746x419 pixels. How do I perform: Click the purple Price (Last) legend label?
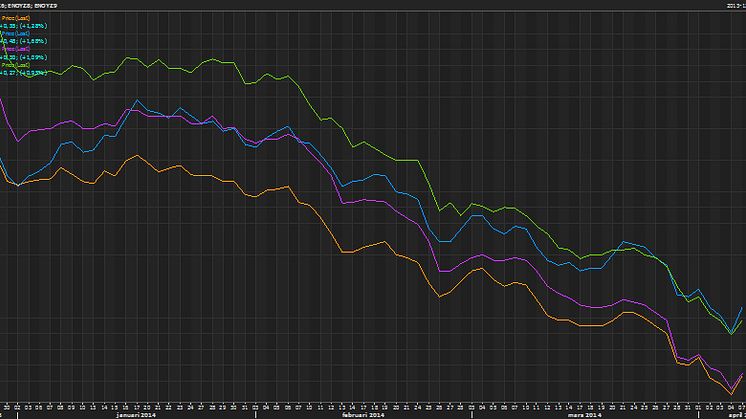click(x=16, y=51)
